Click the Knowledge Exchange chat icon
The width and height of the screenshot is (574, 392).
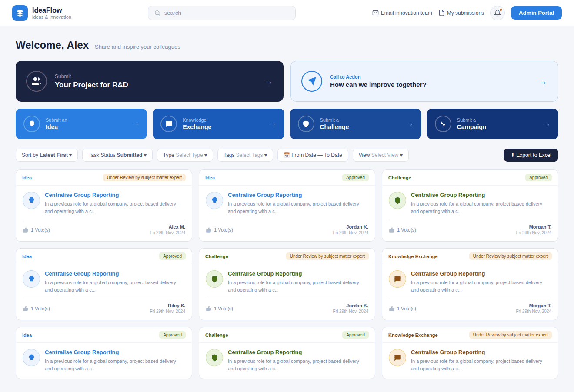(169, 123)
